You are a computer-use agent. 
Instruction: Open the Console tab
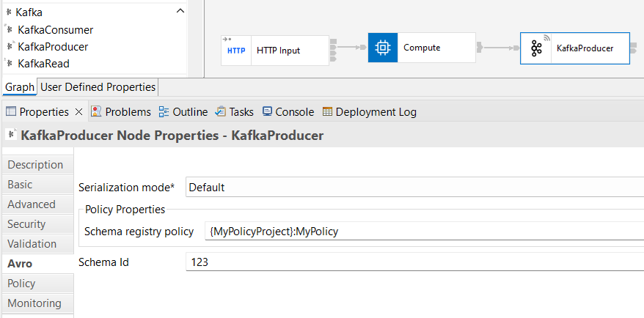click(x=288, y=111)
